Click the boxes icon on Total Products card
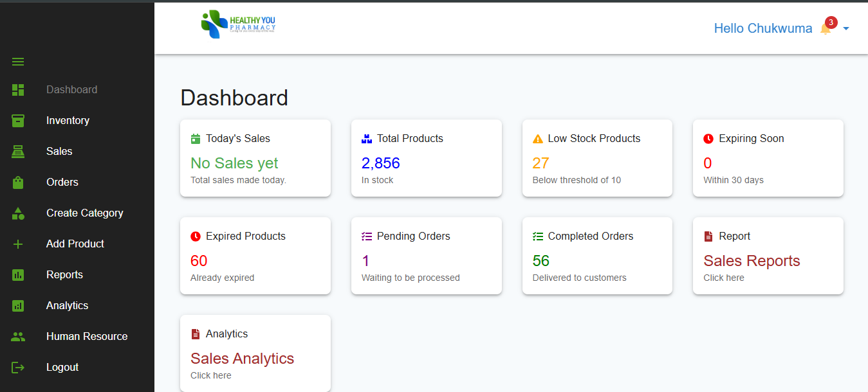The image size is (868, 392). (367, 139)
